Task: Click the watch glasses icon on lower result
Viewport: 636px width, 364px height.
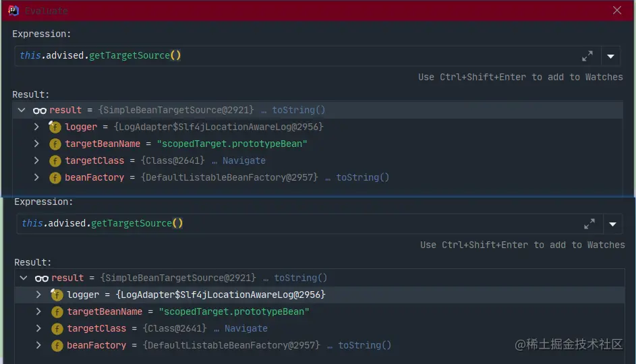Action: pos(42,278)
